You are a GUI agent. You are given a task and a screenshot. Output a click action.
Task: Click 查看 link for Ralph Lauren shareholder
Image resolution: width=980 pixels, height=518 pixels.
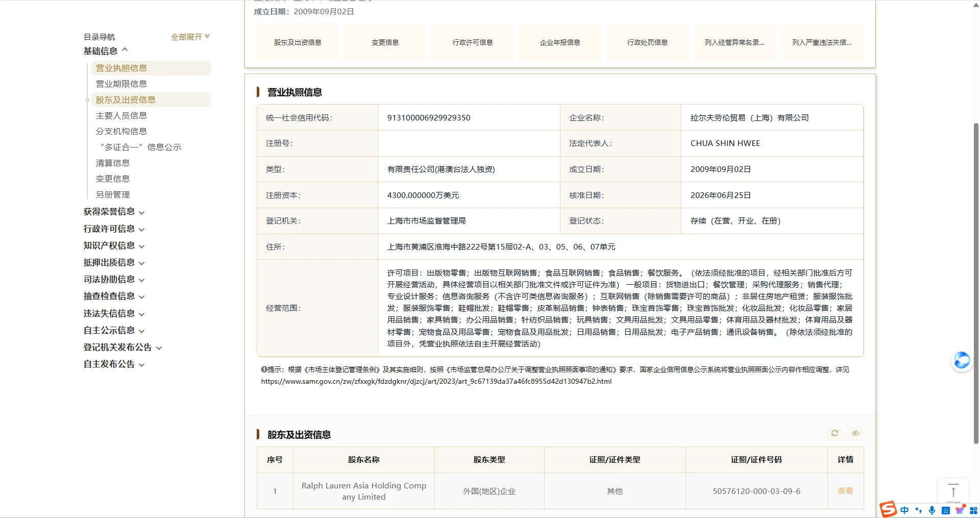[x=845, y=490]
